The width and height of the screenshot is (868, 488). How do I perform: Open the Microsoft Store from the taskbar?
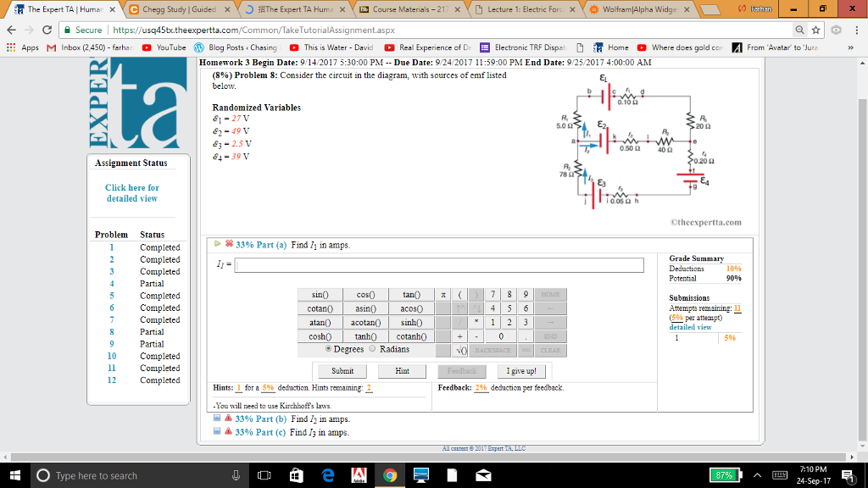pos(295,475)
